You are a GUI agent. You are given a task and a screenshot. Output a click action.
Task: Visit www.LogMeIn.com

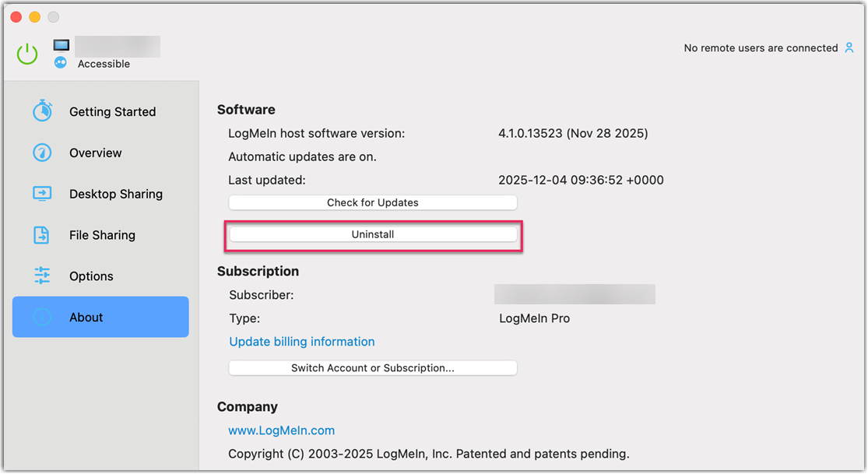click(281, 430)
